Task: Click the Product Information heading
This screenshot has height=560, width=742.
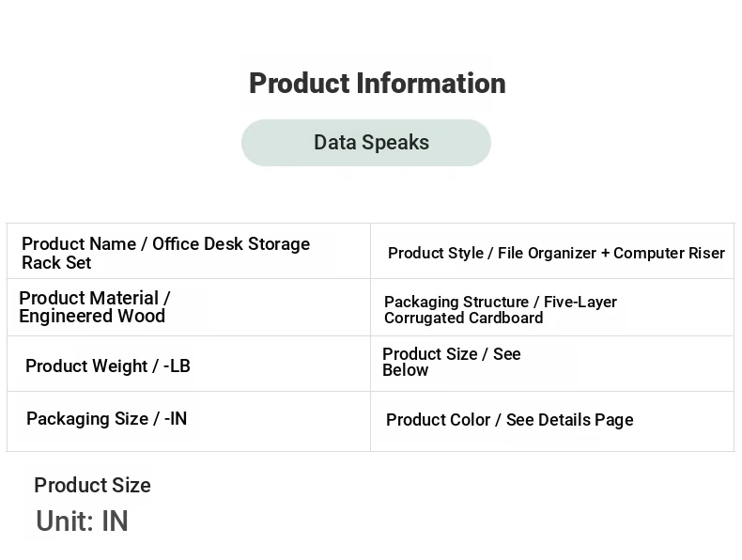Action: pos(378,84)
